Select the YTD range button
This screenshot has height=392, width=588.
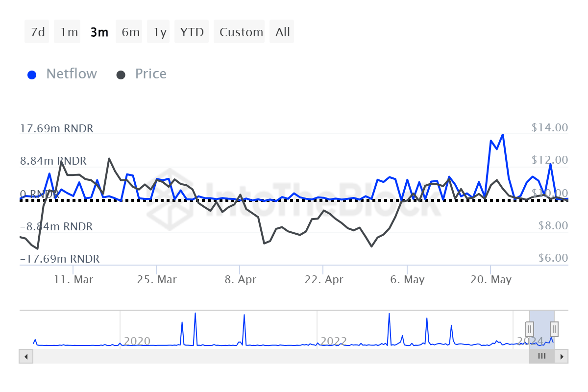192,32
